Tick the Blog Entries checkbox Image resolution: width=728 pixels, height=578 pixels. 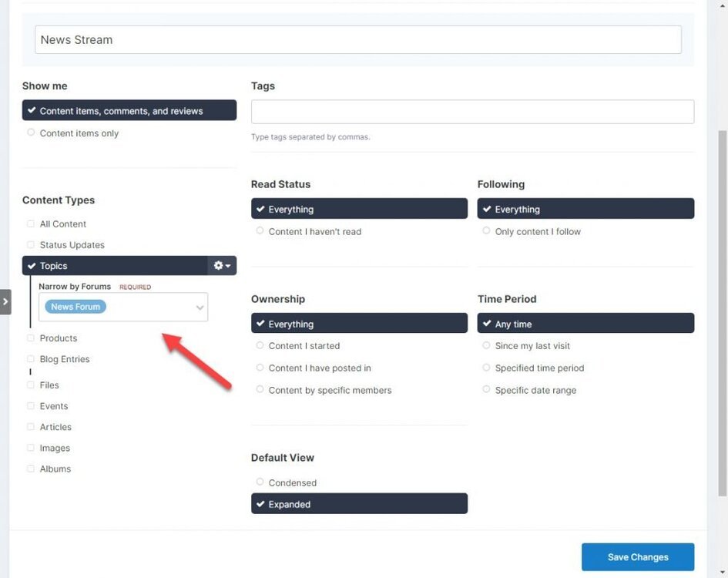[x=31, y=359]
